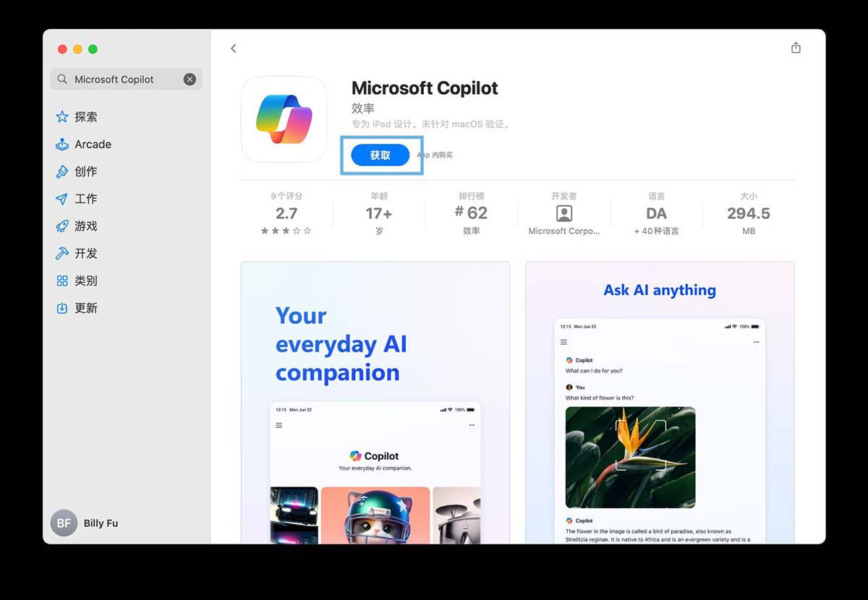Open the 更新 updates page
The height and width of the screenshot is (600, 868).
85,308
